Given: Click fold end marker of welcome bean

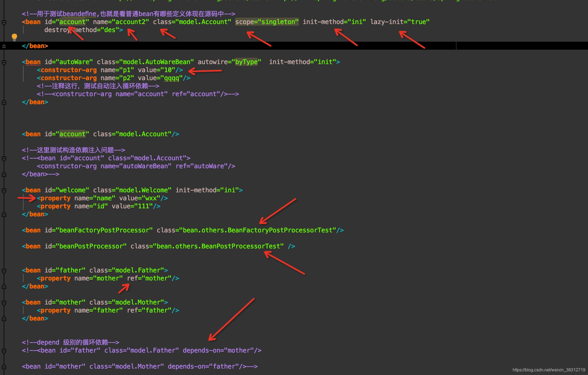Looking at the screenshot, I should coord(4,214).
